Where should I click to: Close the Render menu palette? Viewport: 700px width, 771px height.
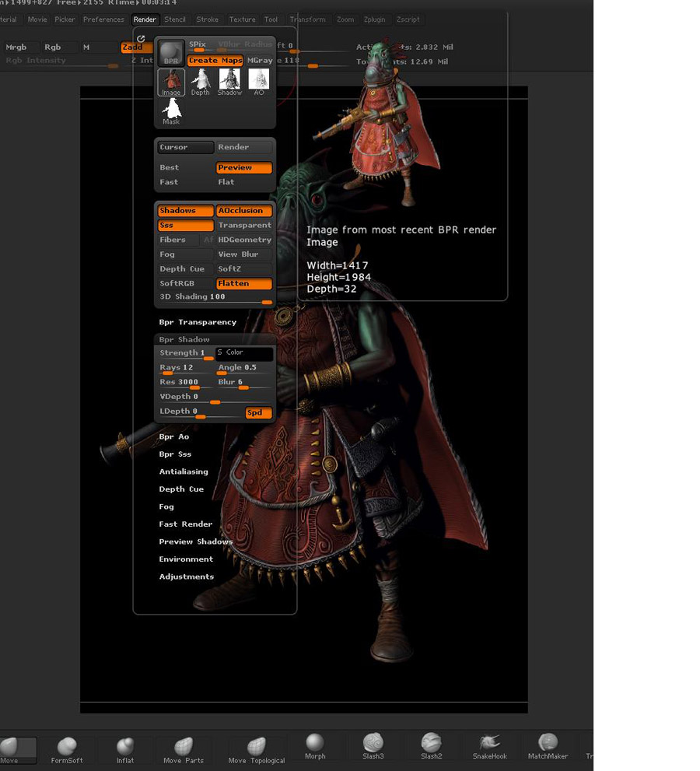tap(145, 19)
